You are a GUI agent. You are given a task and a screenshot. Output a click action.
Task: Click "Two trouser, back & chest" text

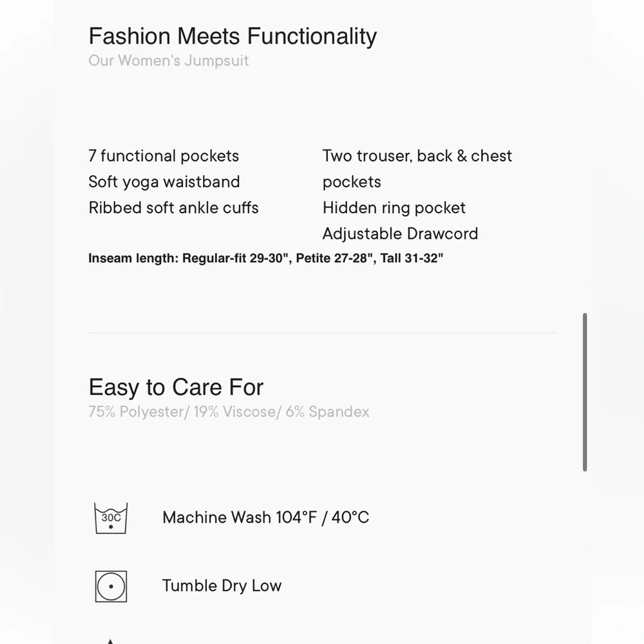click(417, 156)
